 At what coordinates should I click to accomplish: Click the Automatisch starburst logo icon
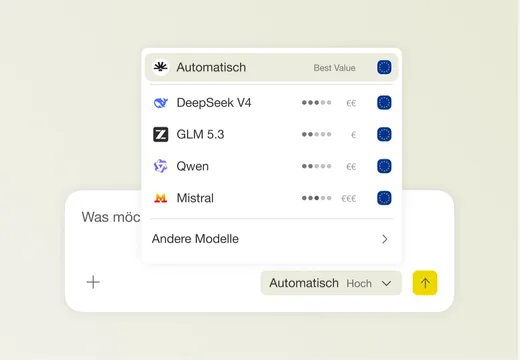160,67
